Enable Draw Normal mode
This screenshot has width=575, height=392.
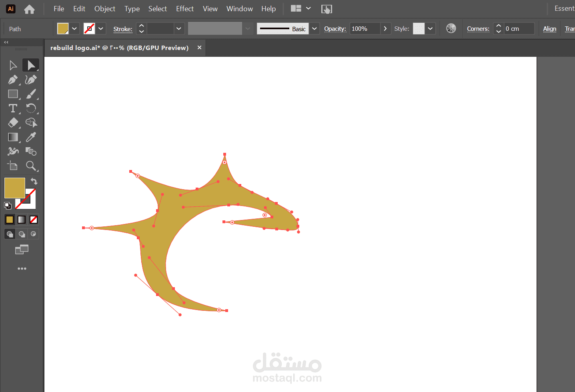(10, 234)
